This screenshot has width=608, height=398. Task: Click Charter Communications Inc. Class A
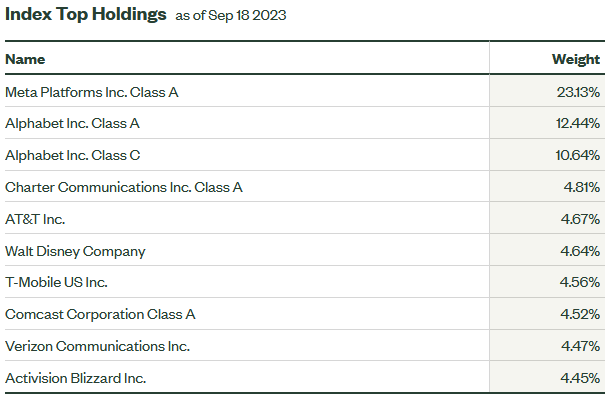coord(124,187)
